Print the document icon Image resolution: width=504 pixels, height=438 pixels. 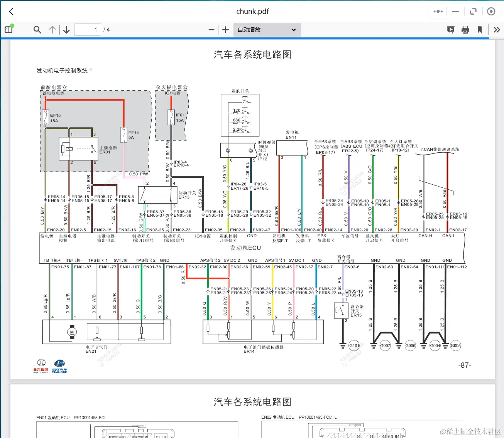(465, 30)
